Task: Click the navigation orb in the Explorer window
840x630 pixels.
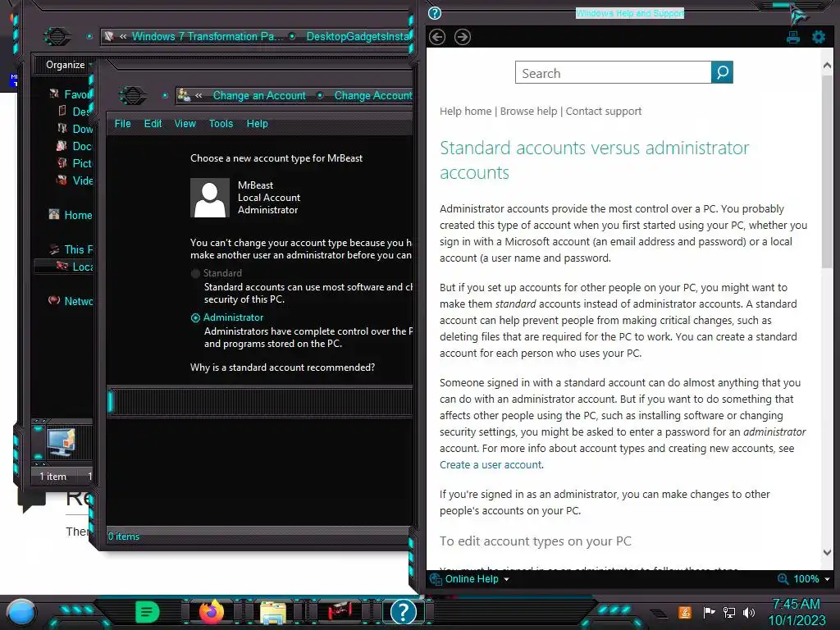Action: (x=57, y=36)
